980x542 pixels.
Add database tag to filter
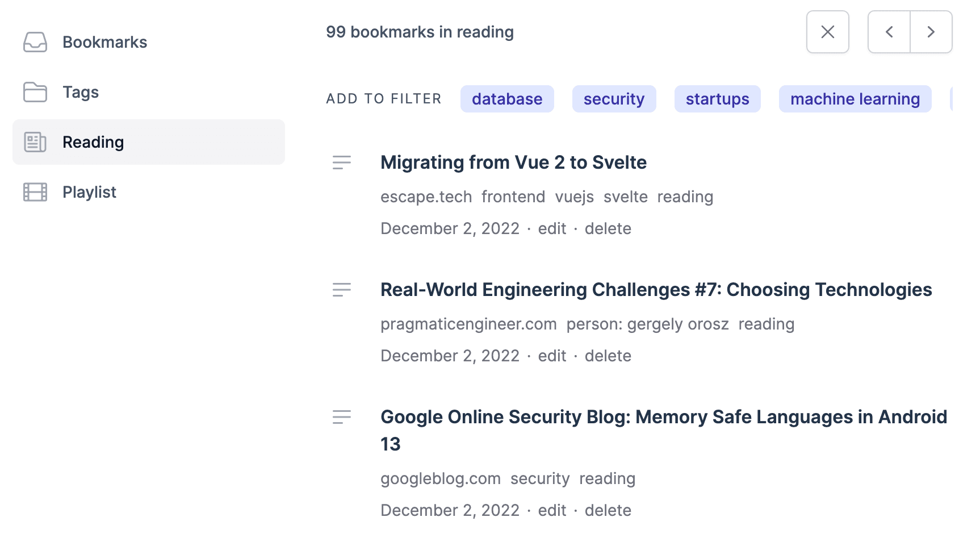(507, 99)
